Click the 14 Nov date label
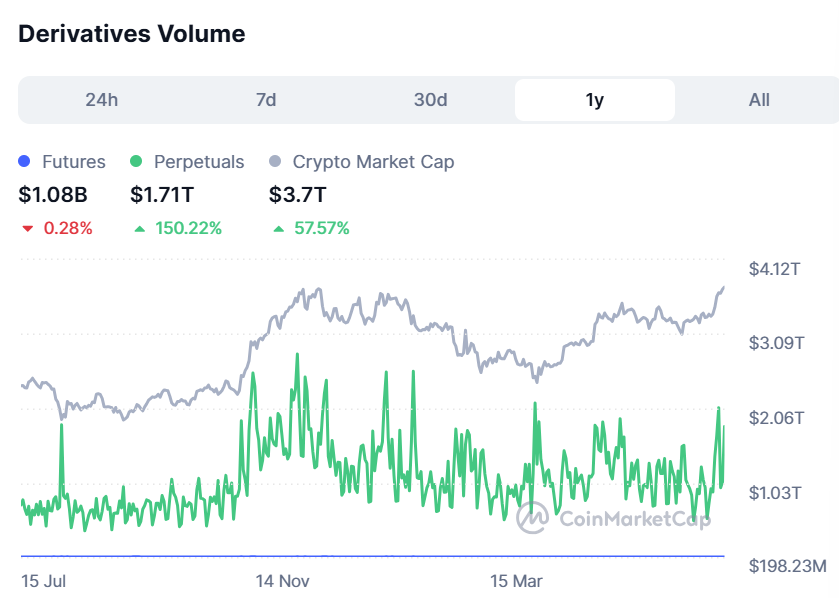Screen dimensions: 839x598 point(283,580)
